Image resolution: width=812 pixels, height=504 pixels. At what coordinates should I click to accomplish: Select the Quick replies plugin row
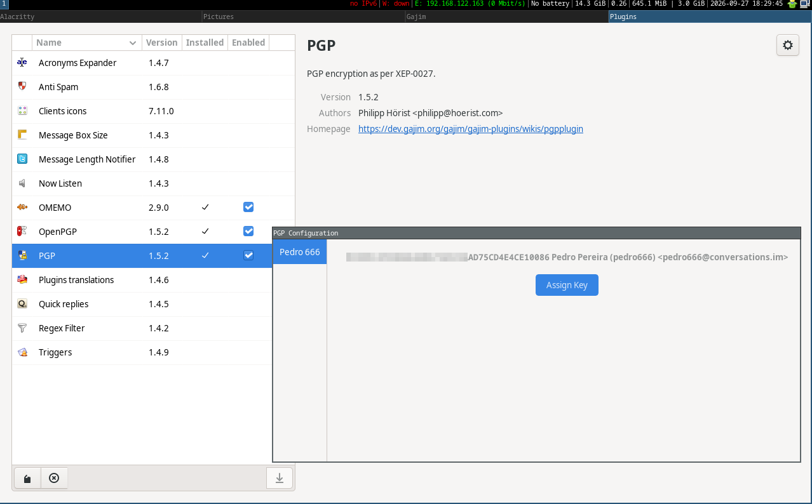click(x=153, y=304)
